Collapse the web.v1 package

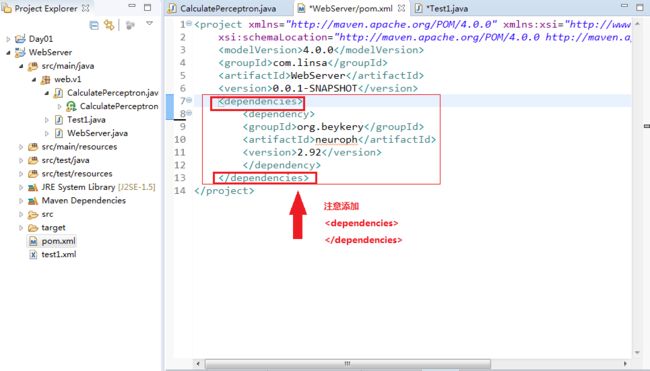(34, 79)
